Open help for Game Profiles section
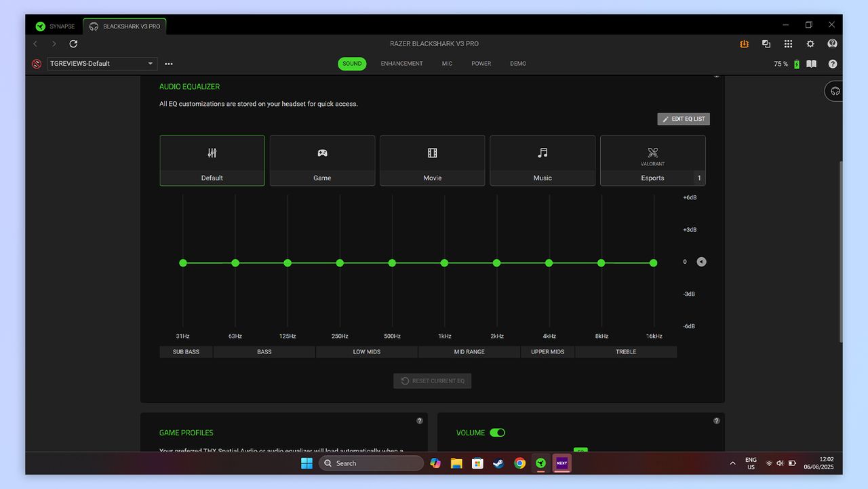The width and height of the screenshot is (868, 489). point(420,420)
